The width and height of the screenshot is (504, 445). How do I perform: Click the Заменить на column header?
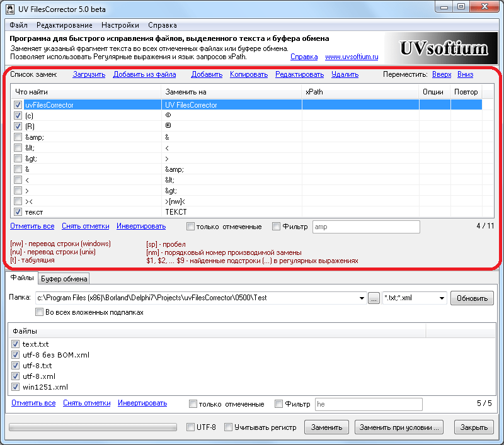[x=231, y=92]
